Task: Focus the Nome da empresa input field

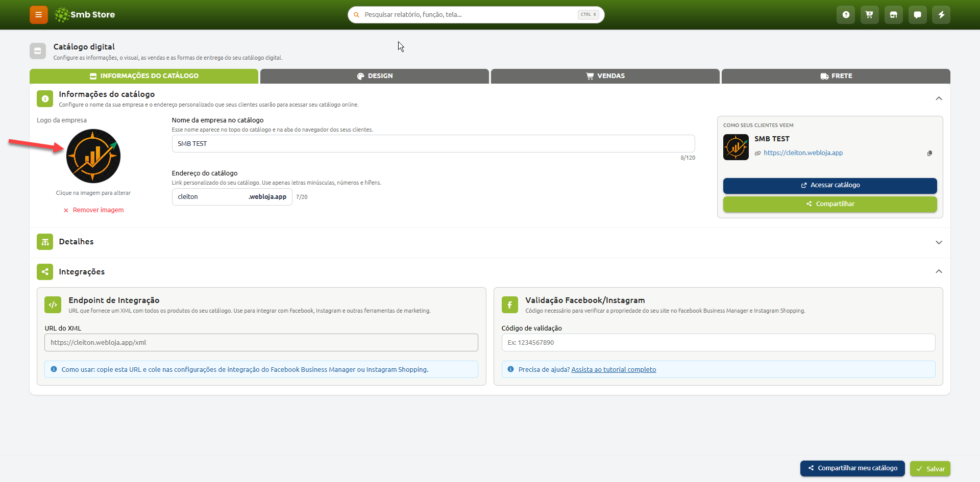Action: [x=433, y=144]
